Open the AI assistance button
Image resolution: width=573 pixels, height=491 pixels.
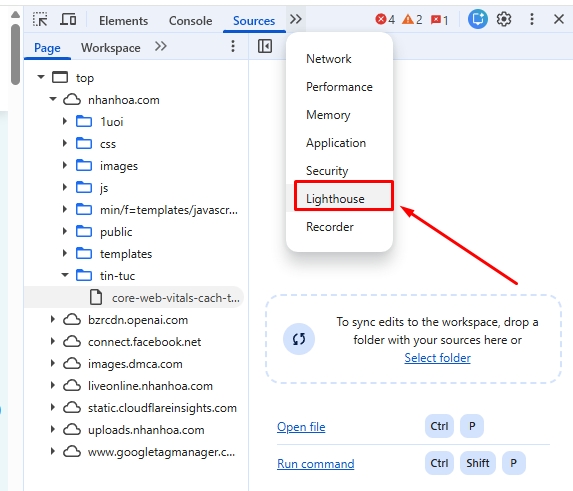click(x=478, y=19)
